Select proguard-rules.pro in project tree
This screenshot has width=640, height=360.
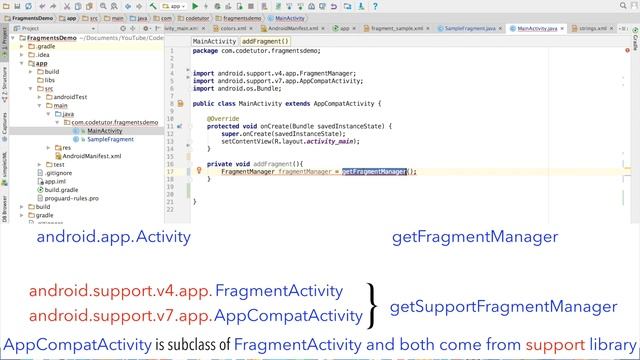point(72,198)
